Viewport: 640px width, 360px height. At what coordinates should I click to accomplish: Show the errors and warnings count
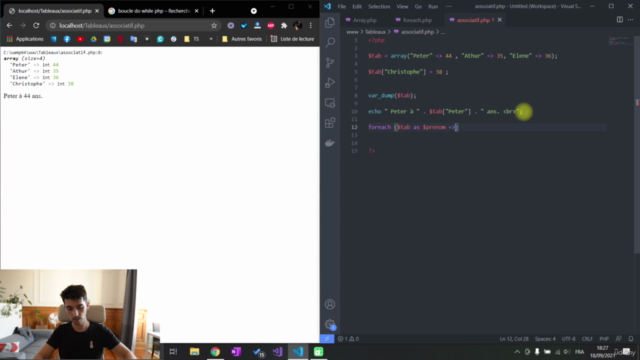348,339
